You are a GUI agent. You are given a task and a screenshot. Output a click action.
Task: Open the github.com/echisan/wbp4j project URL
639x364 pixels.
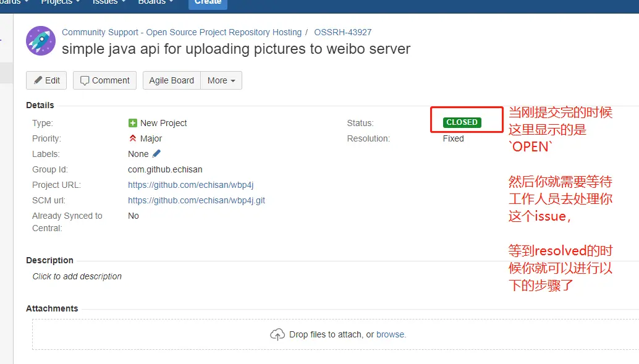pos(191,185)
